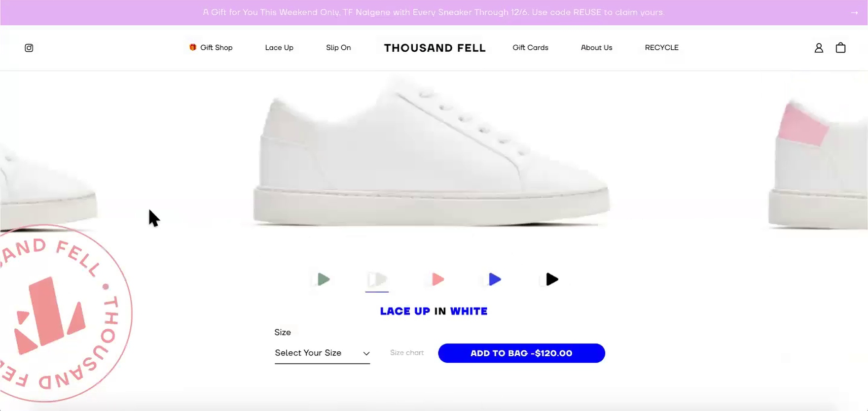Viewport: 868px width, 411px height.
Task: Click the gift icon beside Gift Shop
Action: click(193, 47)
